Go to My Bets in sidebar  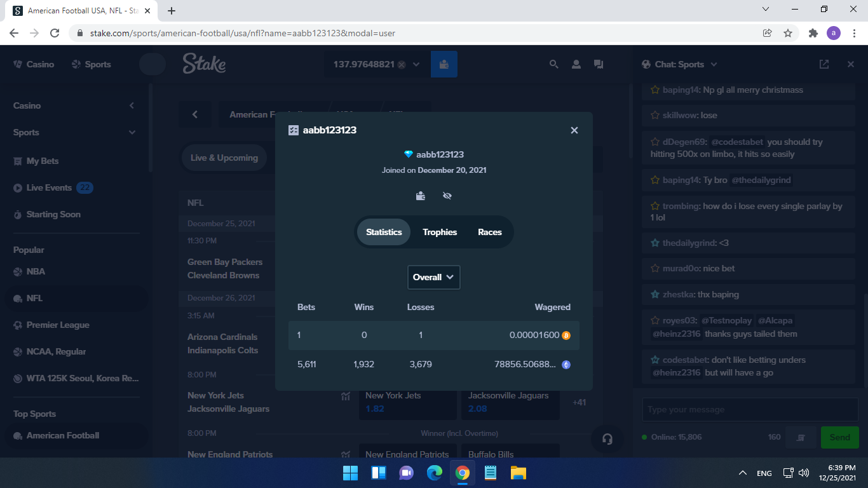click(43, 161)
